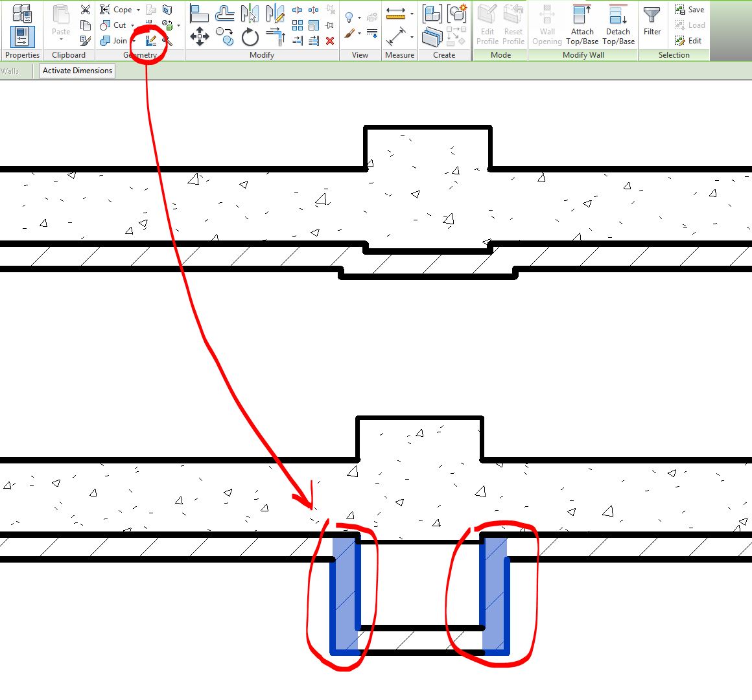
Task: Expand the Override Graphics dropdown arrow
Action: click(x=359, y=33)
